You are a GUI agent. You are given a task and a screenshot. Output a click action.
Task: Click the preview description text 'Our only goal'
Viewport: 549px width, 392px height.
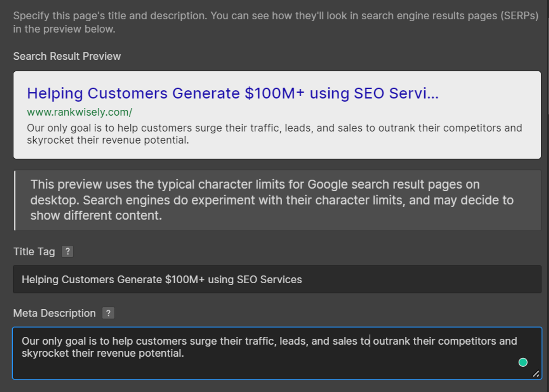59,128
